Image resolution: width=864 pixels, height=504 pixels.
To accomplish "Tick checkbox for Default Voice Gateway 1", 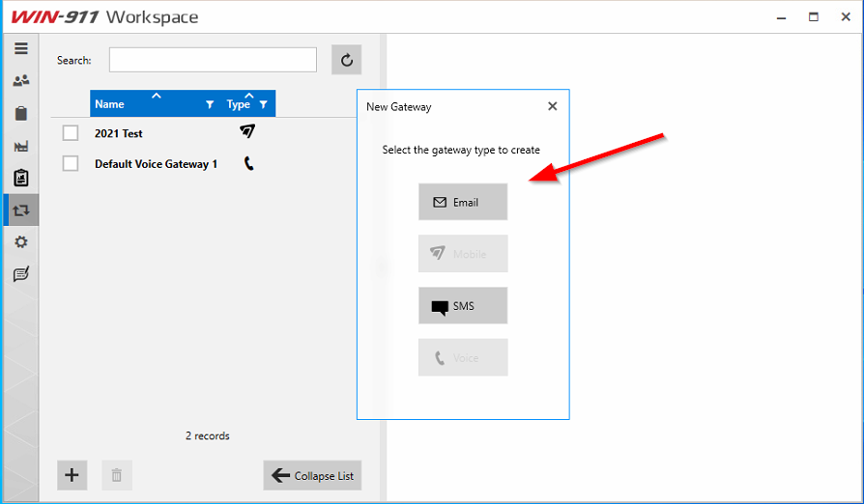I will tap(71, 163).
